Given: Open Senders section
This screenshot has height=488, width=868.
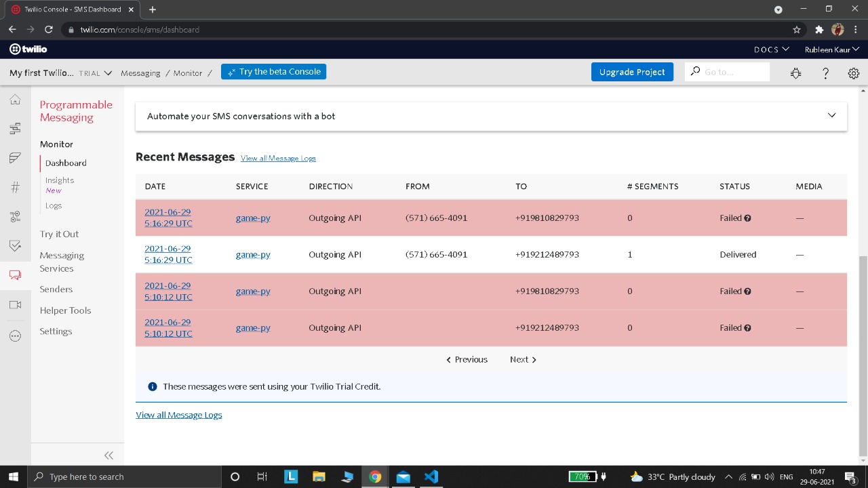Looking at the screenshot, I should (x=56, y=289).
